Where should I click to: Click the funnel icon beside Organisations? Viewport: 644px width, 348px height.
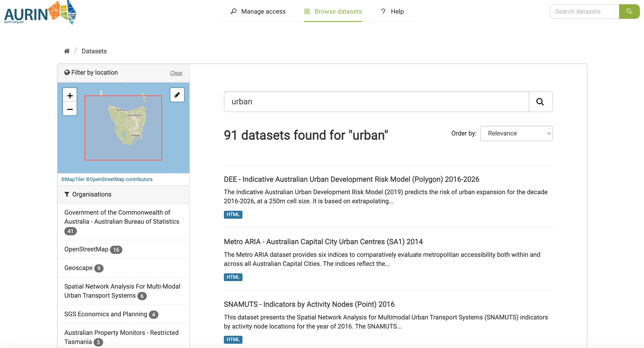[67, 194]
